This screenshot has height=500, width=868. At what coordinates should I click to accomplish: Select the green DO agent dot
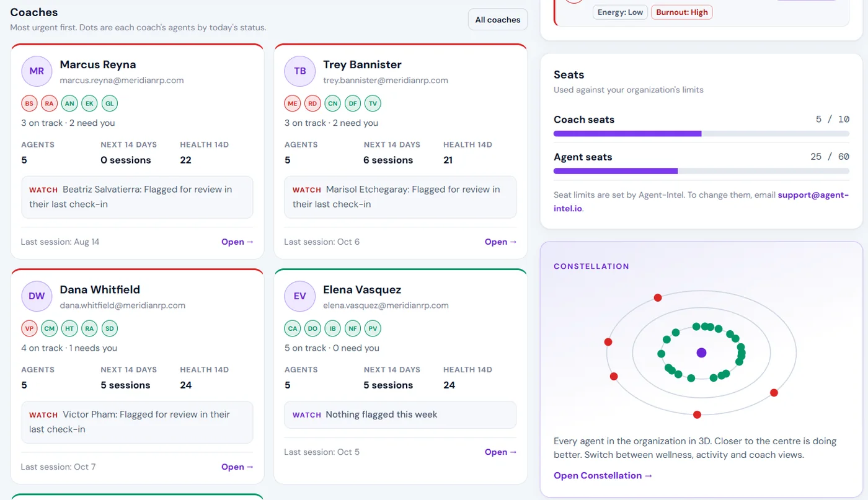(312, 328)
